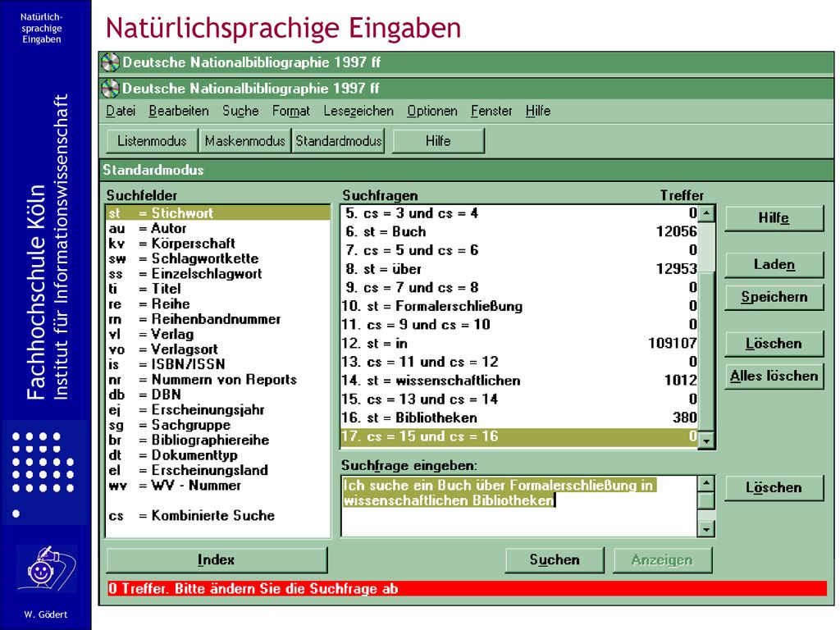Click Löschen beside the query input box
Screen dimensions: 840x630
774,487
